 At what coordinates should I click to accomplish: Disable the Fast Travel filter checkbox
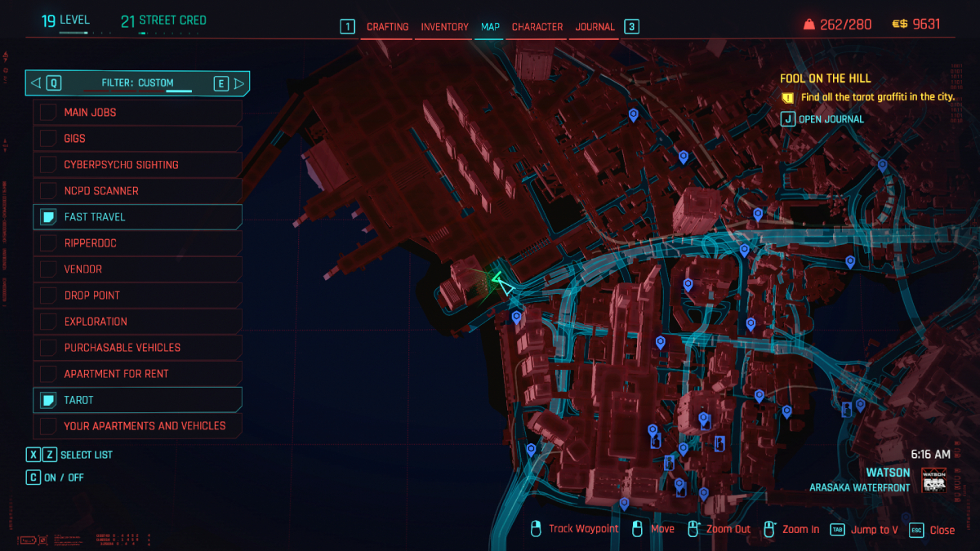[x=49, y=217]
